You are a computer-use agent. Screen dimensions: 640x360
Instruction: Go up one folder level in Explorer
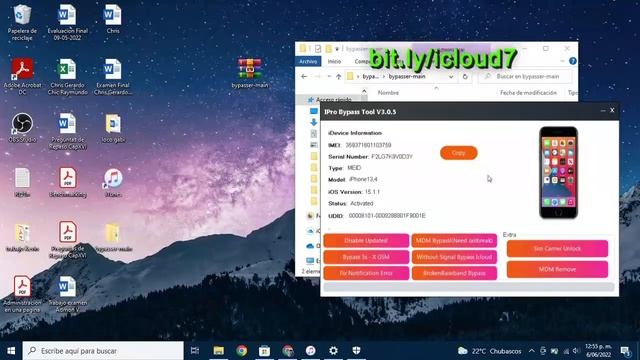[338, 76]
